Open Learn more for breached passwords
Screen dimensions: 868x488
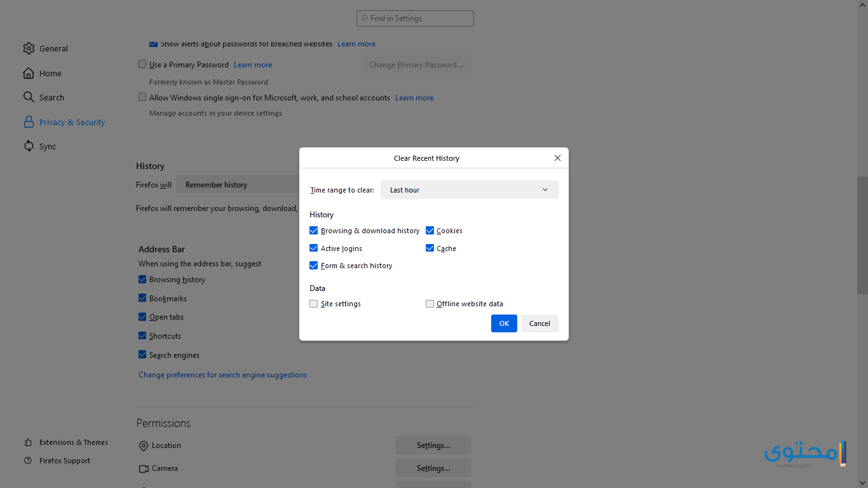[356, 44]
